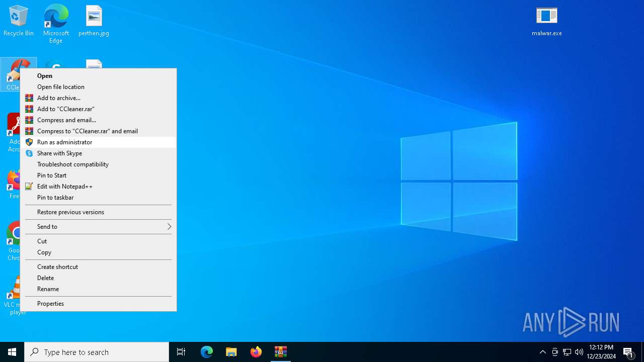Viewport: 644px width, 362px height.
Task: Open the network status tray icon
Action: [x=567, y=352]
